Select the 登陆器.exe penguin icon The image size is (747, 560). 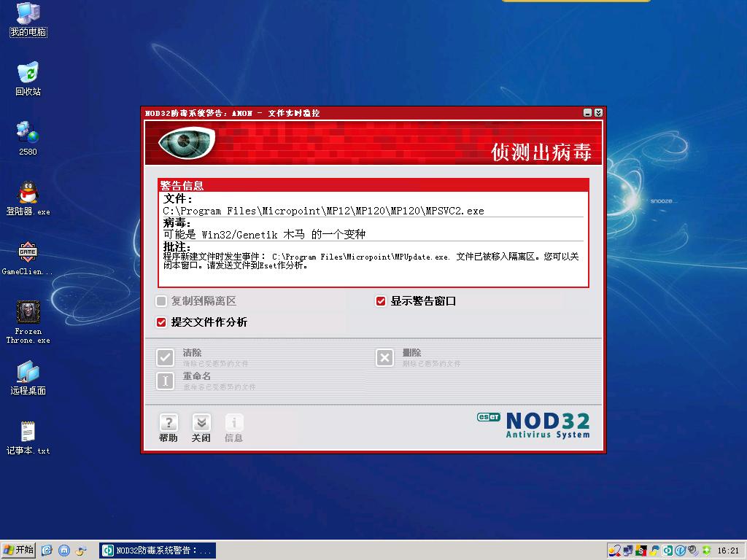pos(28,198)
